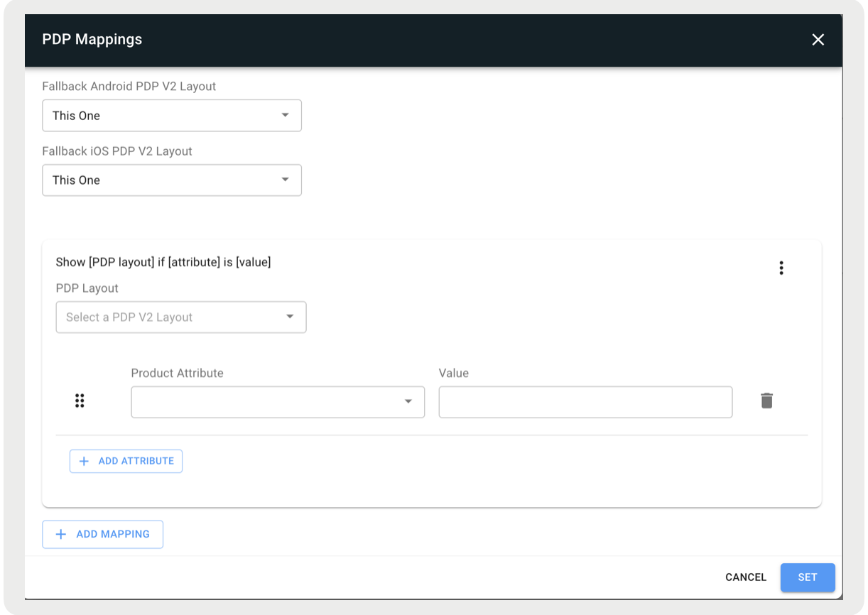Viewport: 868px width, 615px height.
Task: Cancel the PDP mappings changes
Action: [746, 577]
